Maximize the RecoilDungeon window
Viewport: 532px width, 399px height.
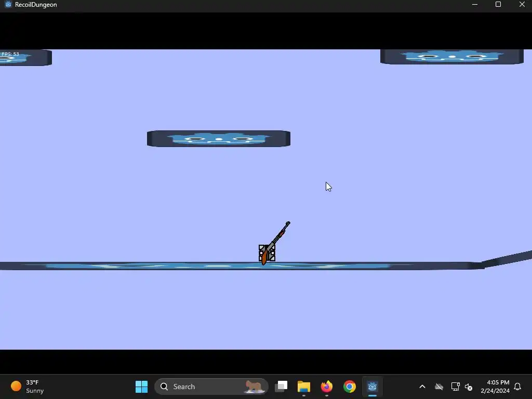tap(498, 4)
